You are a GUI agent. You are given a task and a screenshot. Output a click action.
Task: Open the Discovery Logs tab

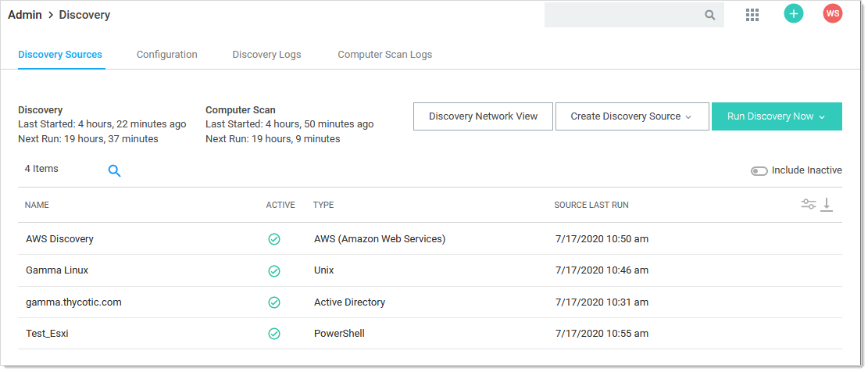pyautogui.click(x=266, y=55)
